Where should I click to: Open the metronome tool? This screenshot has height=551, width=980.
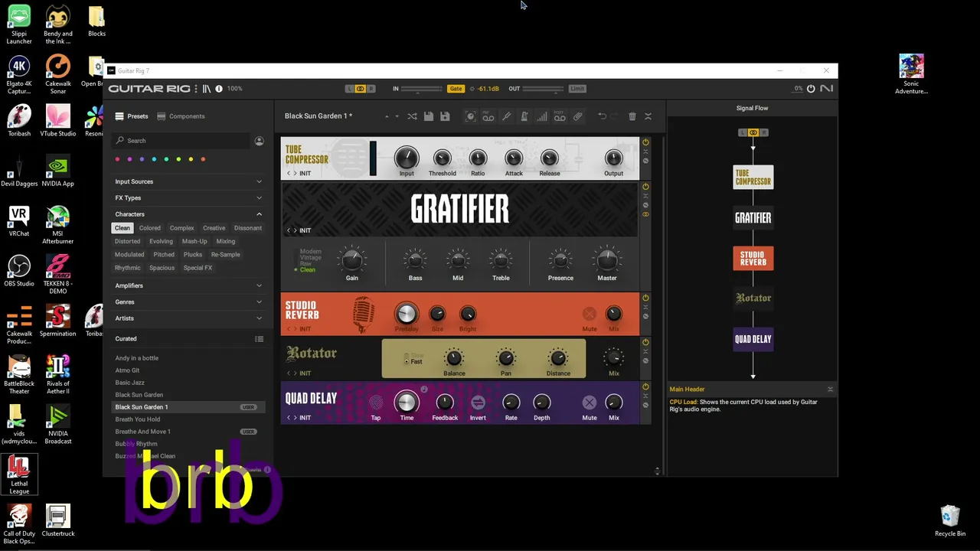pos(524,116)
